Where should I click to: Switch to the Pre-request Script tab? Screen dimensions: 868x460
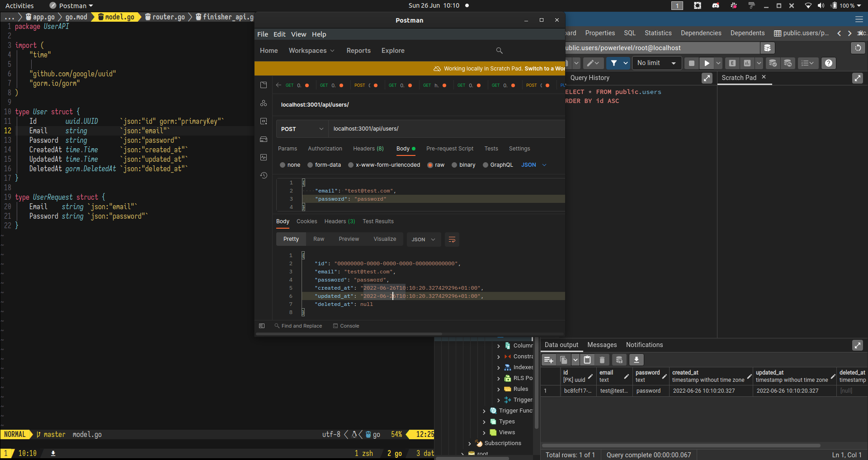pos(450,149)
